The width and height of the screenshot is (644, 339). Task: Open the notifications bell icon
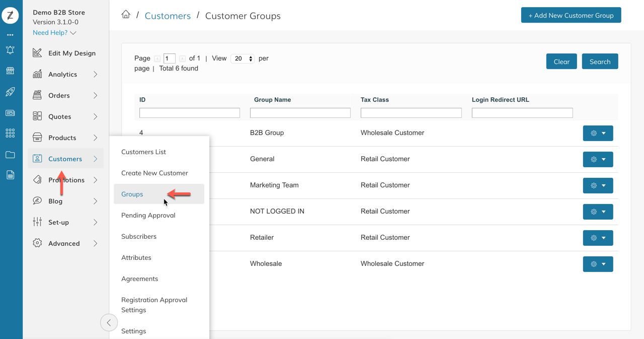pyautogui.click(x=10, y=50)
